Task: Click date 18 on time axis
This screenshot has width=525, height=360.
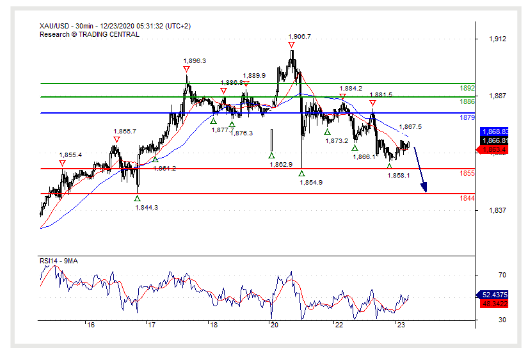Action: (213, 325)
